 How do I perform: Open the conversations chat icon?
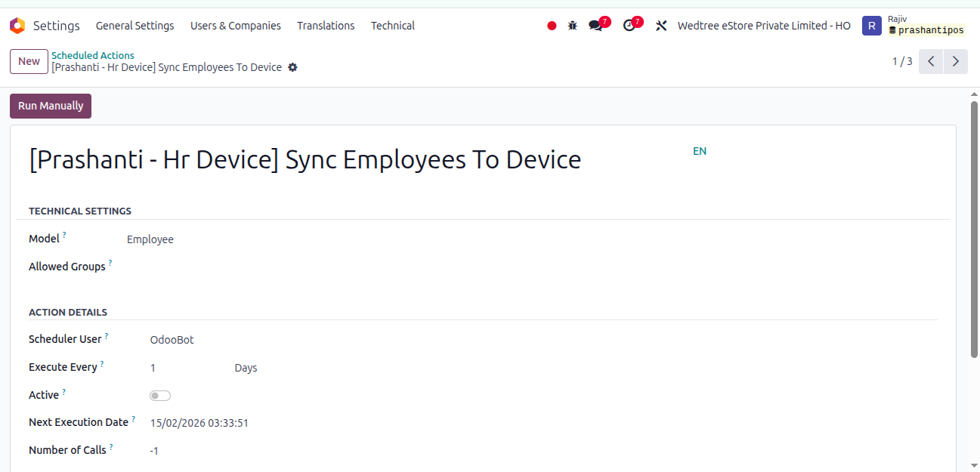(x=596, y=26)
